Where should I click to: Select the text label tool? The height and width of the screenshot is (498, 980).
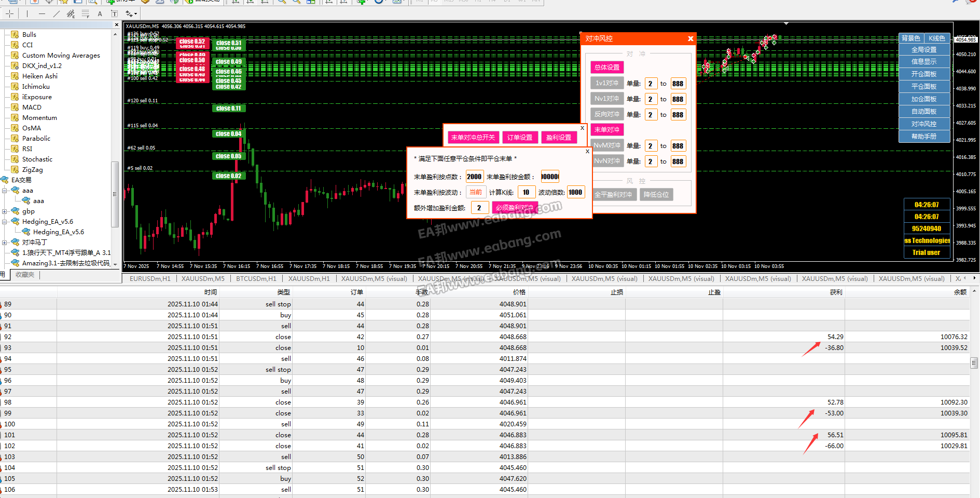pyautogui.click(x=100, y=14)
